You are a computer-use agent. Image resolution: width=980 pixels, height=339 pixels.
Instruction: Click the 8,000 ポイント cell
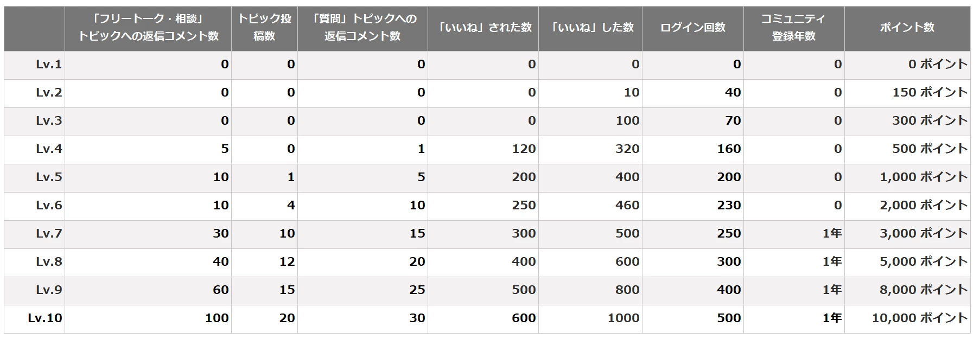coord(923,290)
